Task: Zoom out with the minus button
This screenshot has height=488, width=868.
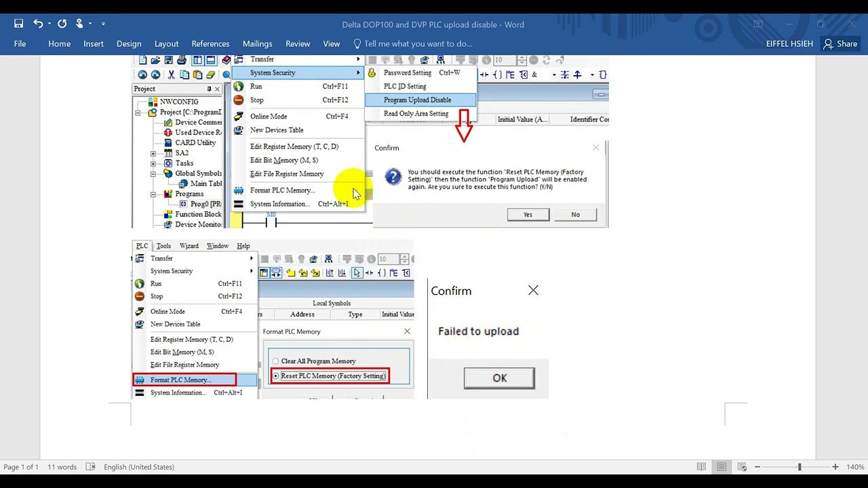Action: 757,467
